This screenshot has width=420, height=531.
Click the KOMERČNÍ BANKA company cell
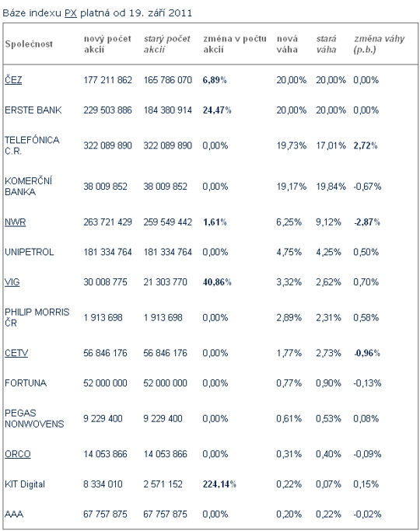pos(29,187)
